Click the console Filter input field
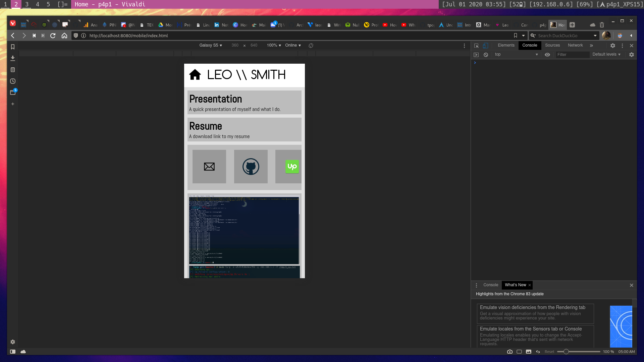 point(572,55)
